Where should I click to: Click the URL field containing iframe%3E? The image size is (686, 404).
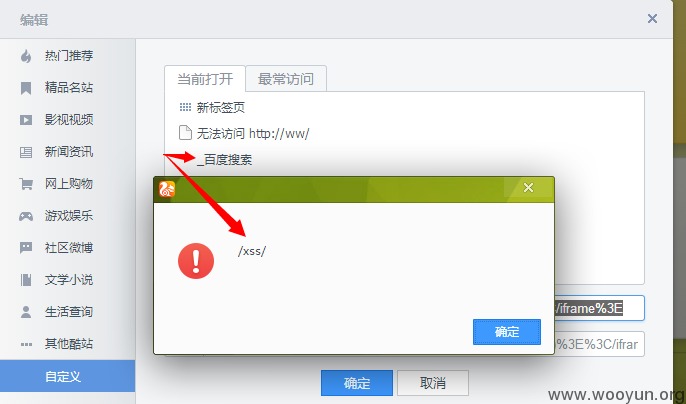click(599, 308)
